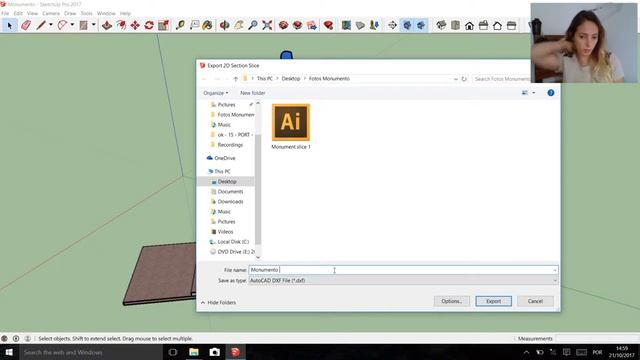
Task: Activate the Zoom magnifier tool
Action: click(253, 26)
